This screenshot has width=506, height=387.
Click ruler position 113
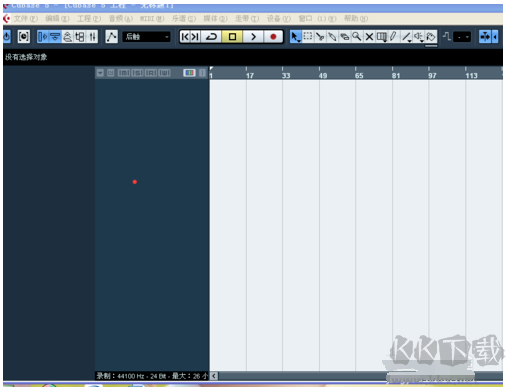tap(471, 76)
